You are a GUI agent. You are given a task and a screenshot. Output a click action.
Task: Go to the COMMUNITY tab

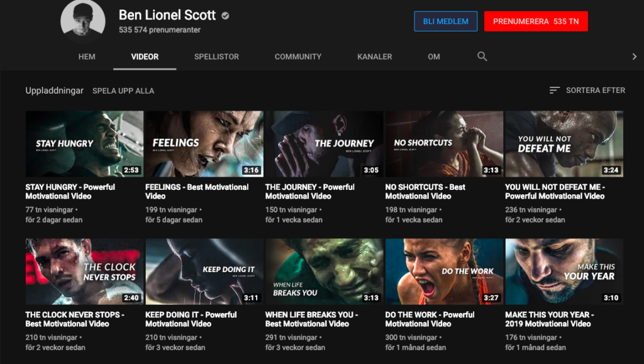coord(297,57)
